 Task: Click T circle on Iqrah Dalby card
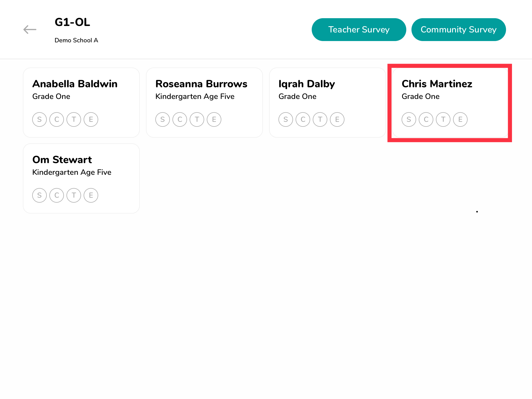pyautogui.click(x=320, y=119)
